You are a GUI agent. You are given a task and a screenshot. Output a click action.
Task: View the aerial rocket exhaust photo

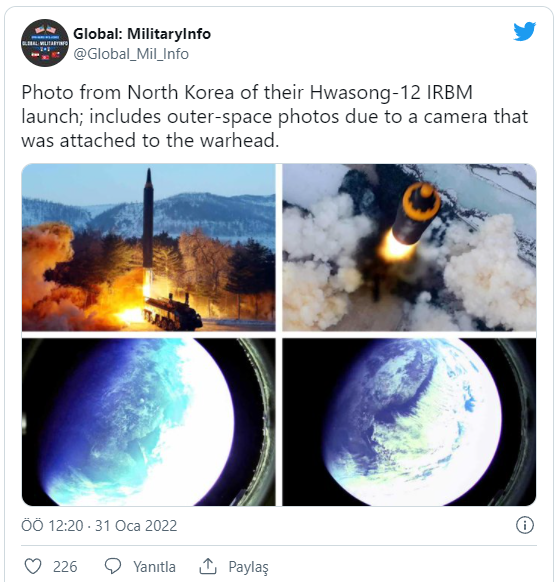point(409,247)
